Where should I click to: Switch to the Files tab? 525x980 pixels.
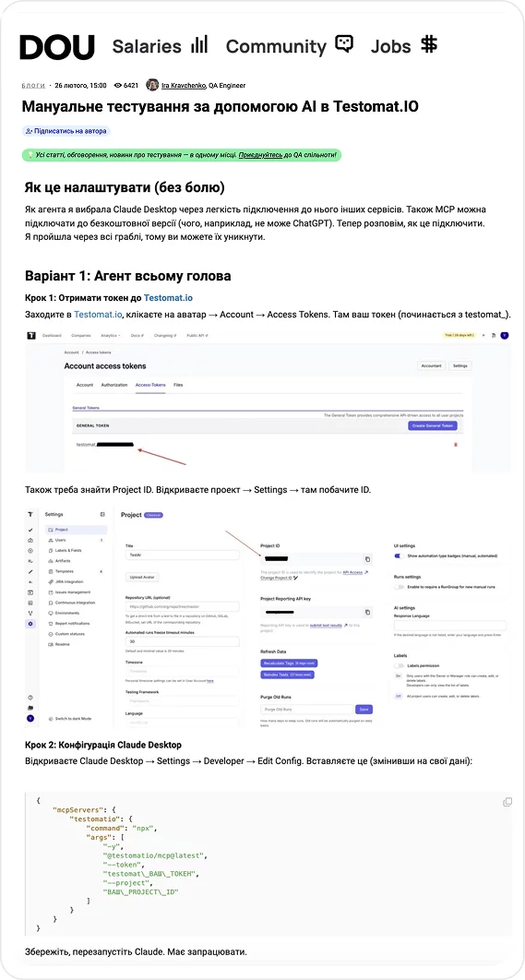click(x=178, y=385)
